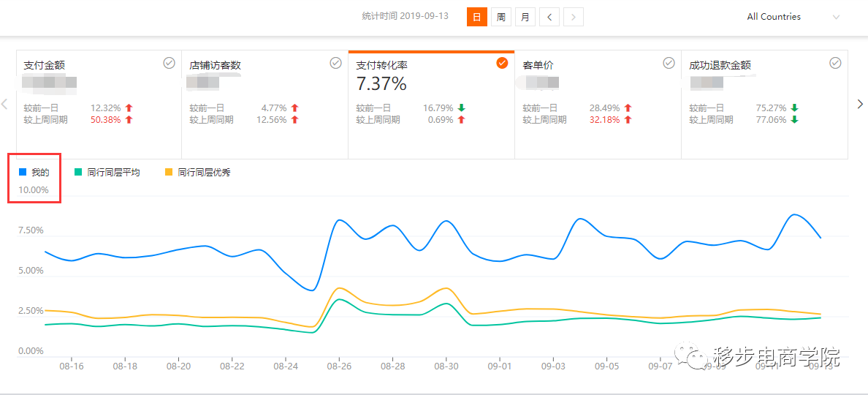This screenshot has width=868, height=395.
Task: Switch to 月 monthly view
Action: point(525,17)
